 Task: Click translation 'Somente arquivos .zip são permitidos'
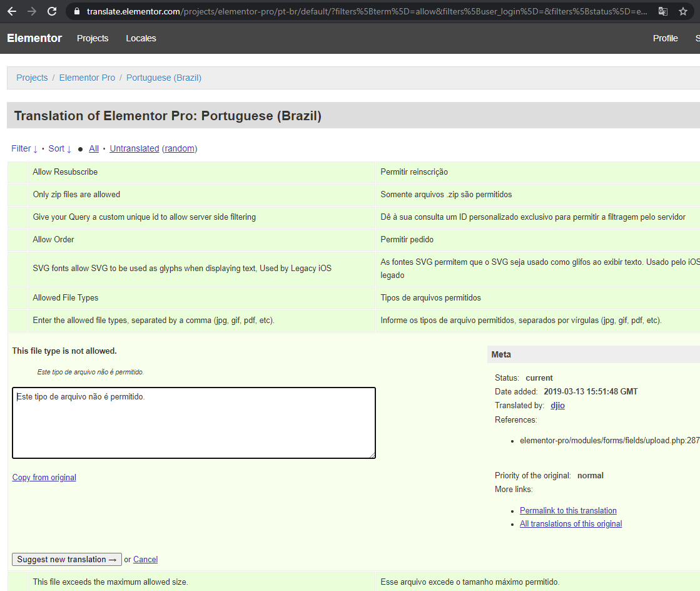click(x=446, y=194)
